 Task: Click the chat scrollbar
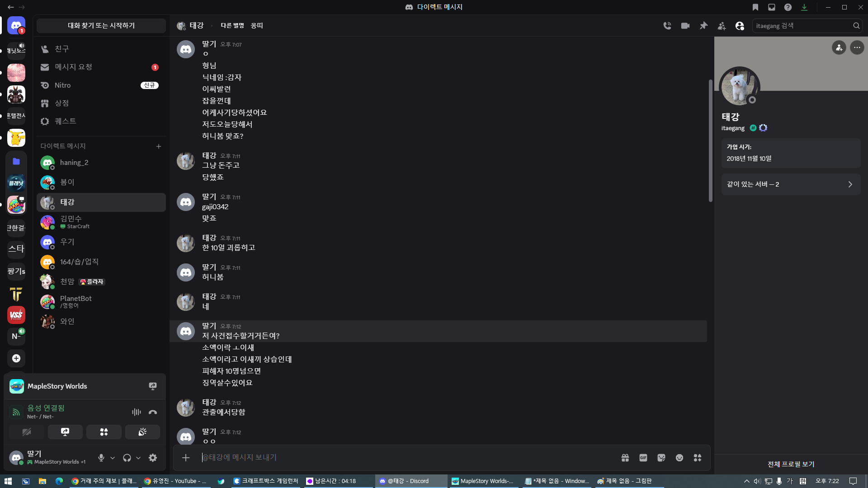pos(711,141)
